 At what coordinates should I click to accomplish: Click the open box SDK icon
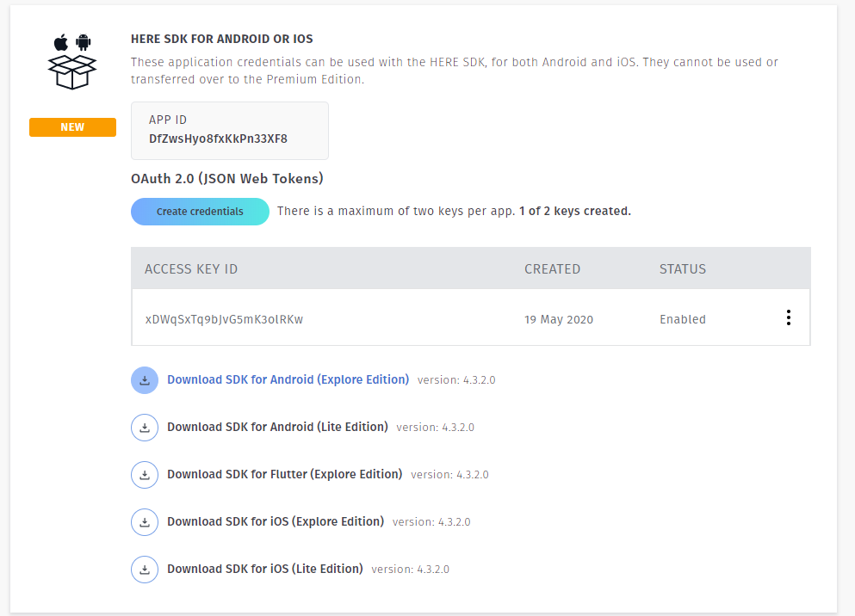coord(72,72)
